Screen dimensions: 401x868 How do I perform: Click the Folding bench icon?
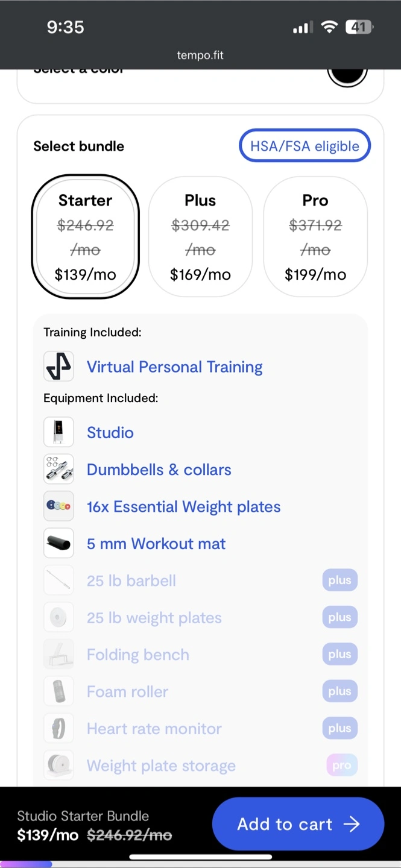point(58,655)
